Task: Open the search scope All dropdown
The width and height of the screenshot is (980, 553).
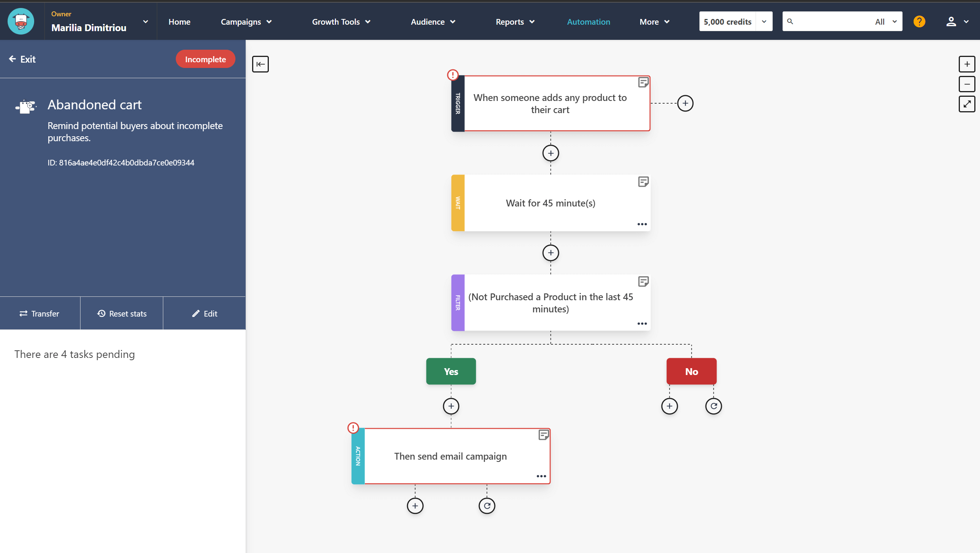Action: pos(886,22)
